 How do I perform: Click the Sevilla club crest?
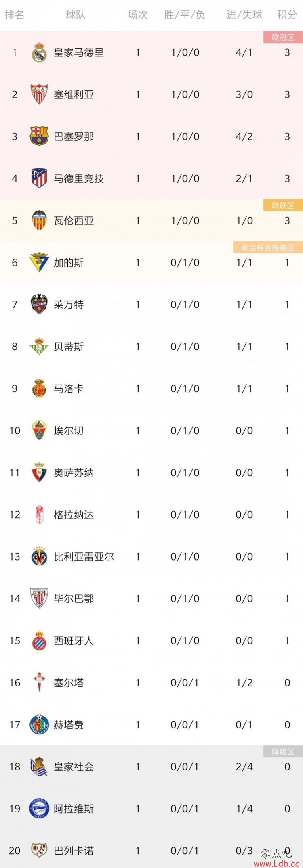point(39,94)
